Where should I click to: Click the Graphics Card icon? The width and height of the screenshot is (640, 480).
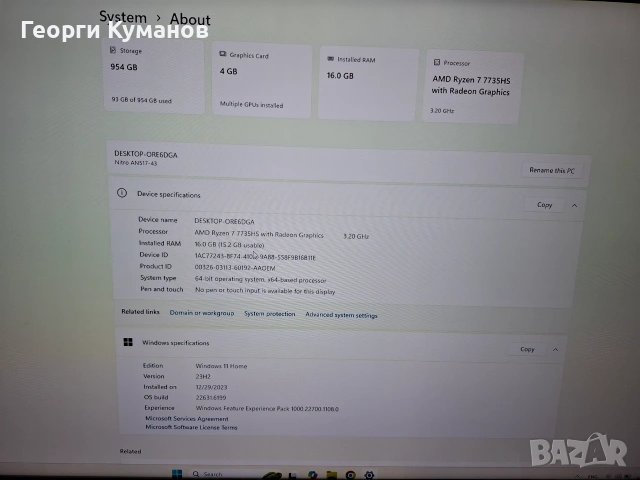pyautogui.click(x=222, y=54)
